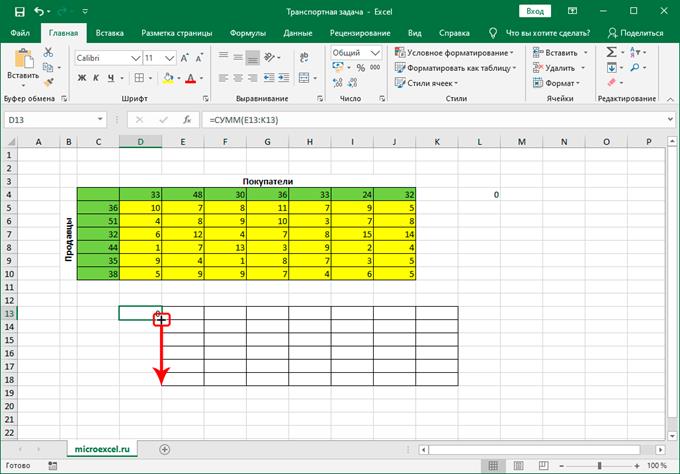Switch to the Рецензирование tab
The height and width of the screenshot is (474, 680).
360,33
